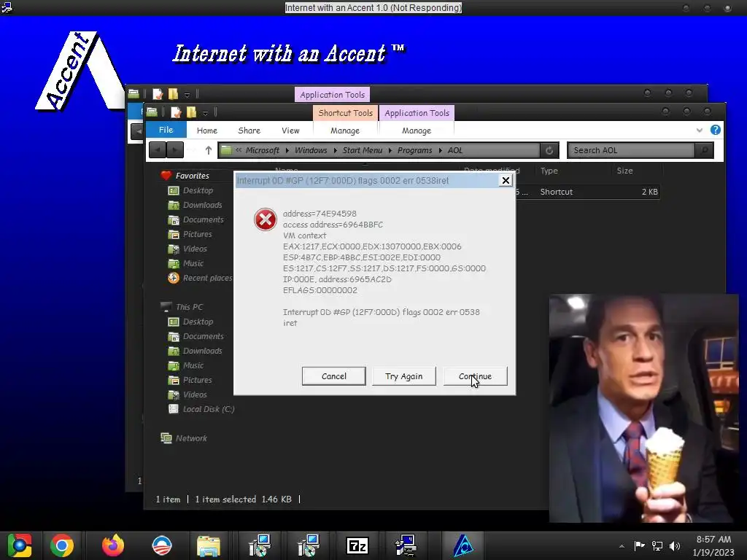Click the Microsoft segment in the address breadcrumb
The image size is (747, 560).
pos(262,150)
